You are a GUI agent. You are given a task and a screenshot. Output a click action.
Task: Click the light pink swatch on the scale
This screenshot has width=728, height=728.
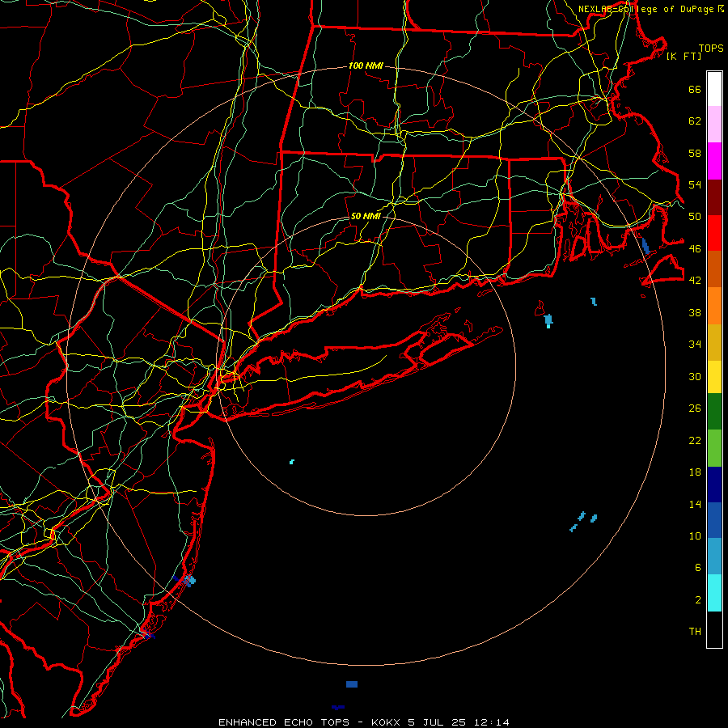[714, 125]
